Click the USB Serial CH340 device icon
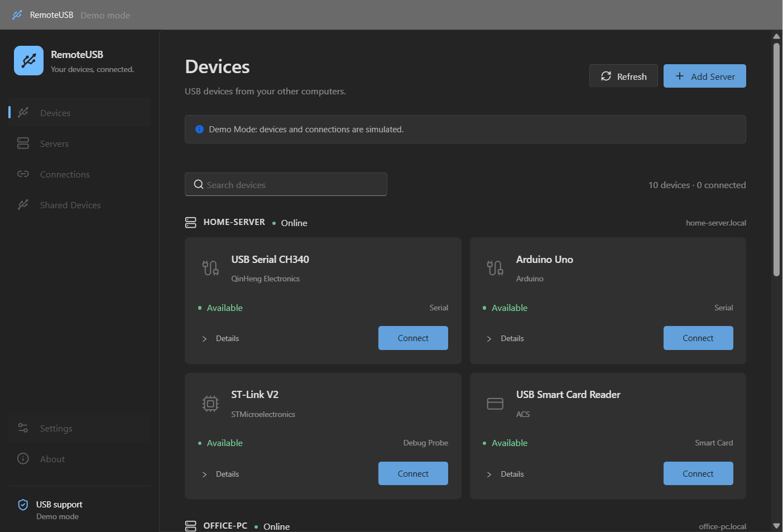 [210, 268]
